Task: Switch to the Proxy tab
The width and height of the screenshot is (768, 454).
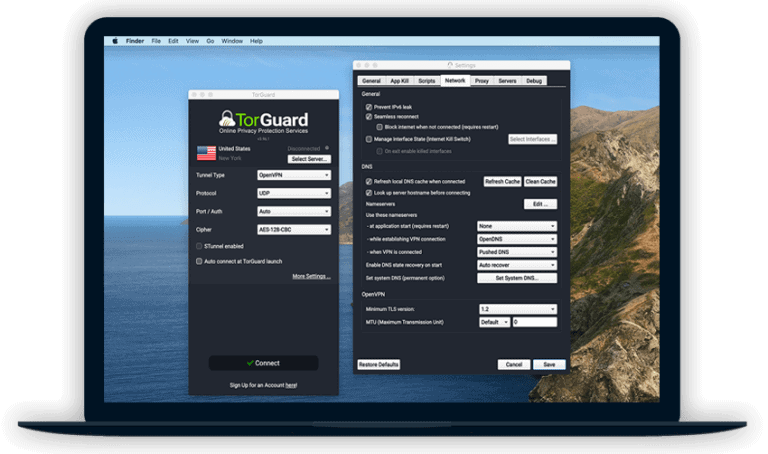Action: [x=482, y=81]
